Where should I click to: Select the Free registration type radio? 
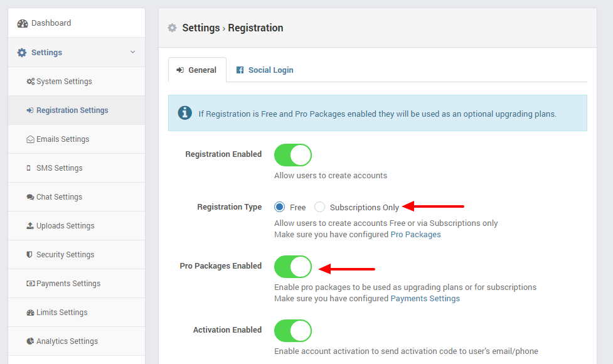tap(280, 207)
